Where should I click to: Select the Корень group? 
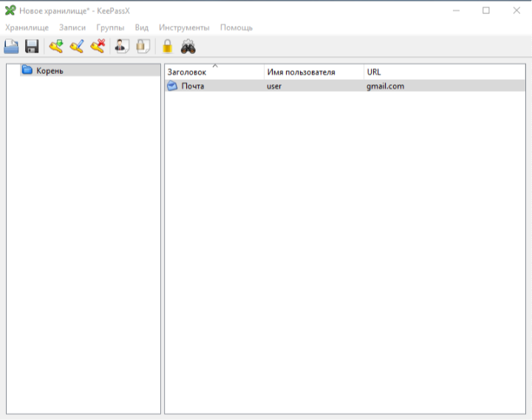pyautogui.click(x=90, y=70)
